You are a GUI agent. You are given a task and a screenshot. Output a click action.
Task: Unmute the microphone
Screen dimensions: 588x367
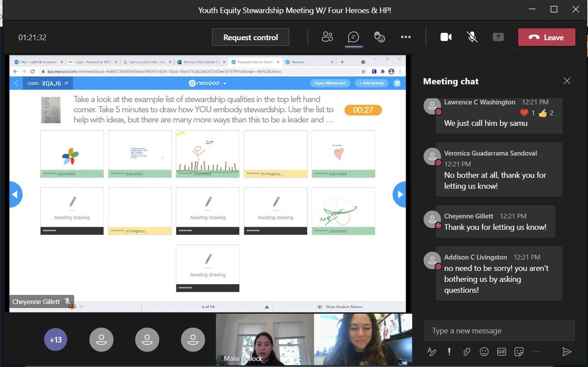click(x=472, y=37)
